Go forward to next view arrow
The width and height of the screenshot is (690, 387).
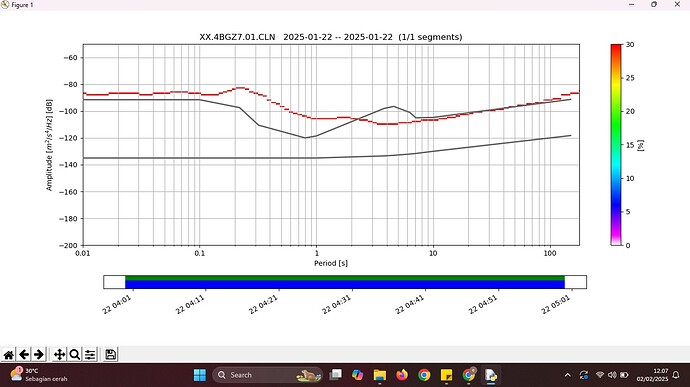click(x=39, y=354)
